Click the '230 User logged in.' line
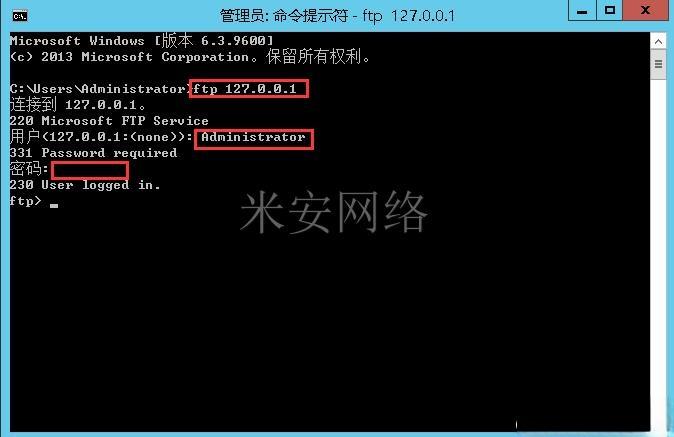The height and width of the screenshot is (437, 674). pos(85,185)
